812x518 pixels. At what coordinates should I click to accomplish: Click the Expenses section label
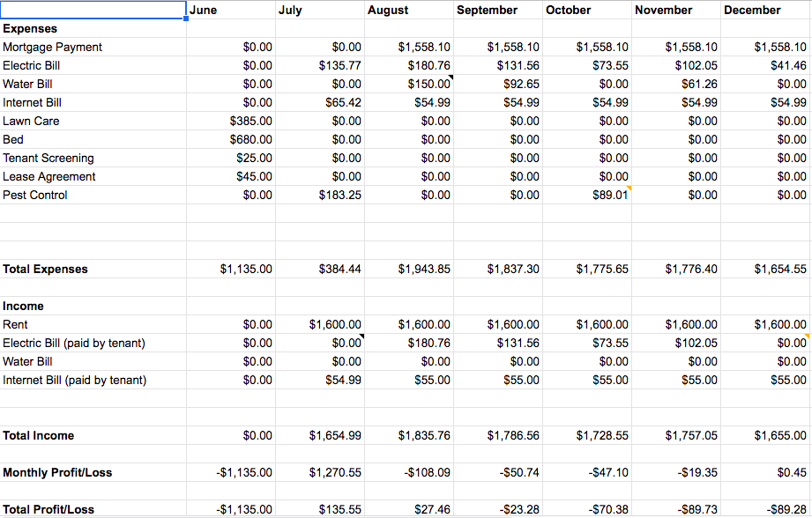30,28
